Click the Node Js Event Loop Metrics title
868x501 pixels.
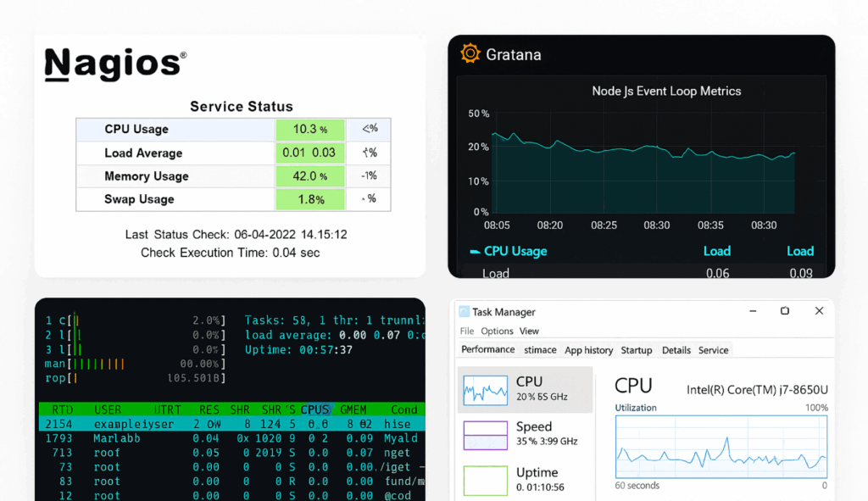666,91
